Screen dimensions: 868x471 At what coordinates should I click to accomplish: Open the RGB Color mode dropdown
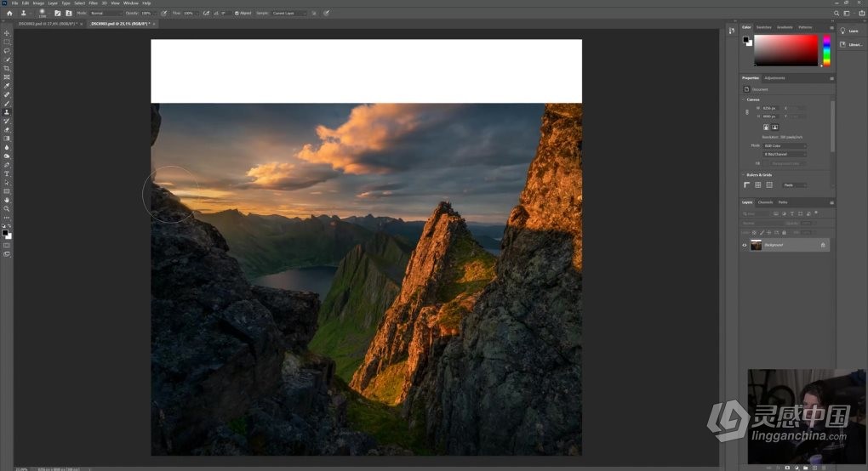(x=785, y=146)
